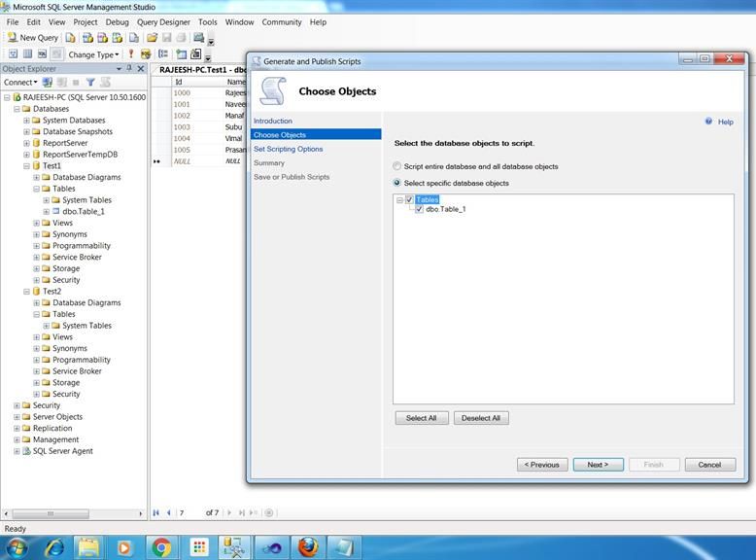This screenshot has width=756, height=560.
Task: Show the SQL pane icon
Action: point(42,54)
